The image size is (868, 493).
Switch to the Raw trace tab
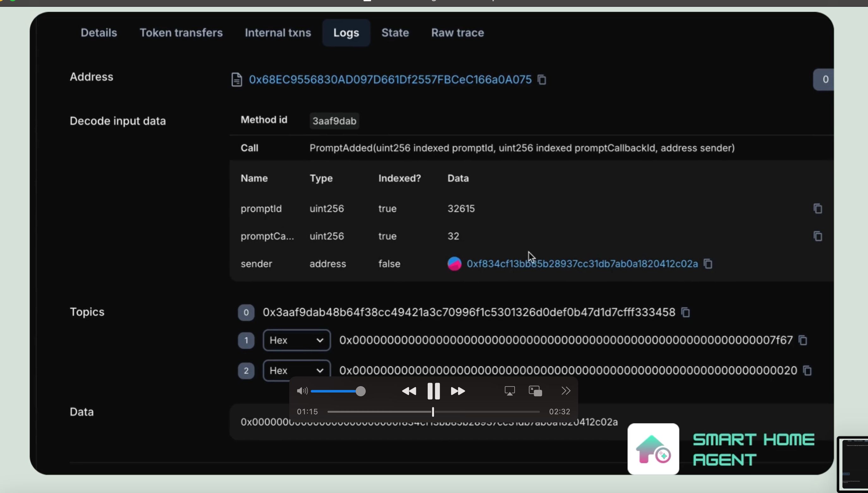(x=457, y=33)
